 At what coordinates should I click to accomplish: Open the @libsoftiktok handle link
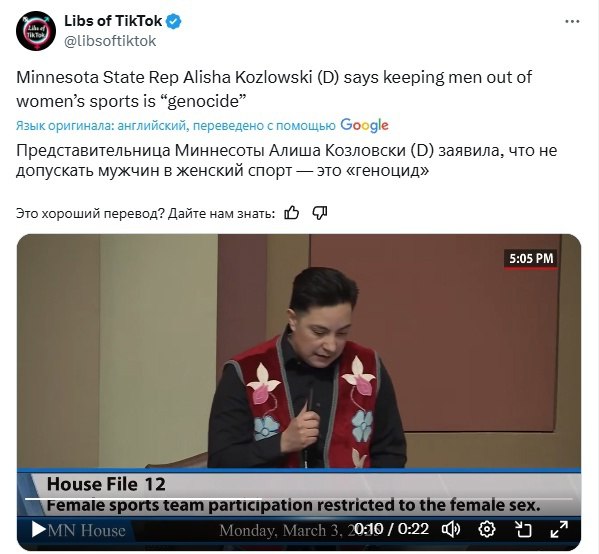click(110, 41)
